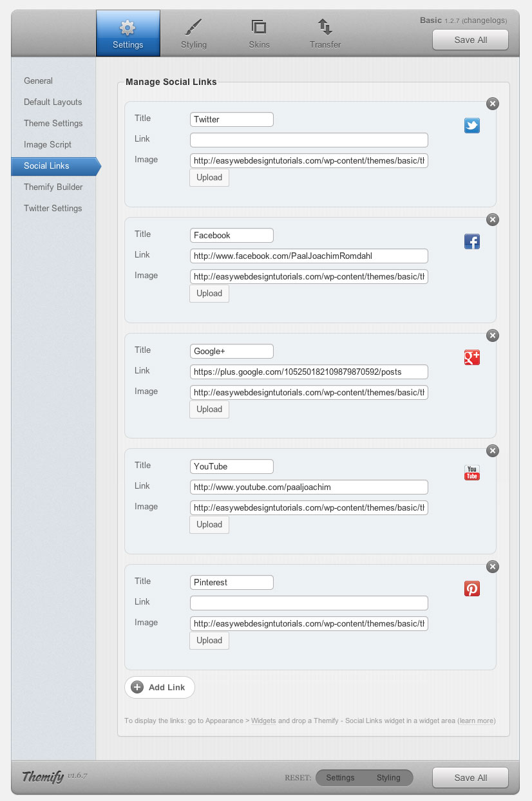Go to Theme Settings section
Image resolution: width=532 pixels, height=801 pixels.
click(53, 123)
